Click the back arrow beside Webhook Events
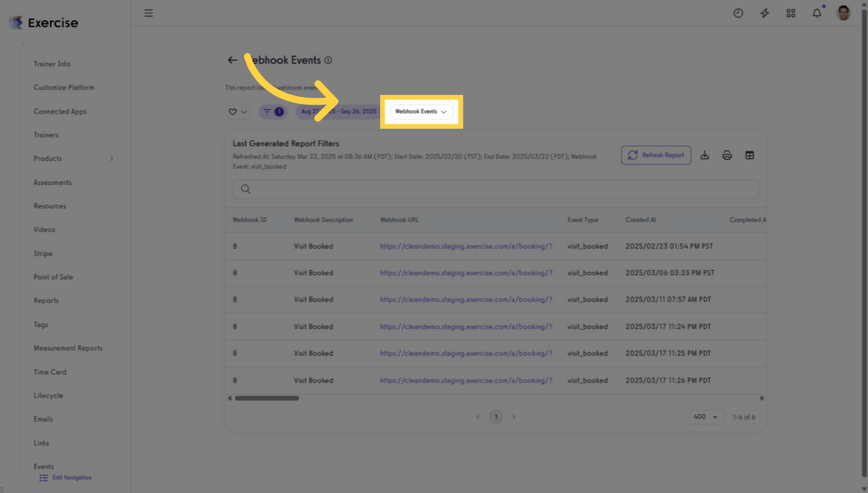This screenshot has height=493, width=868. (232, 60)
